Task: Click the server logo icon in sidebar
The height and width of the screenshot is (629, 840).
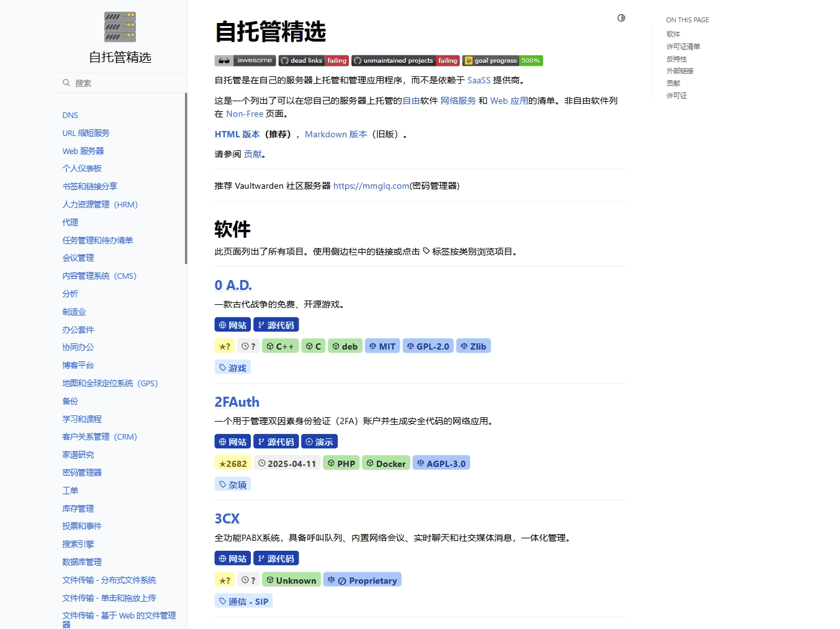Action: (120, 27)
